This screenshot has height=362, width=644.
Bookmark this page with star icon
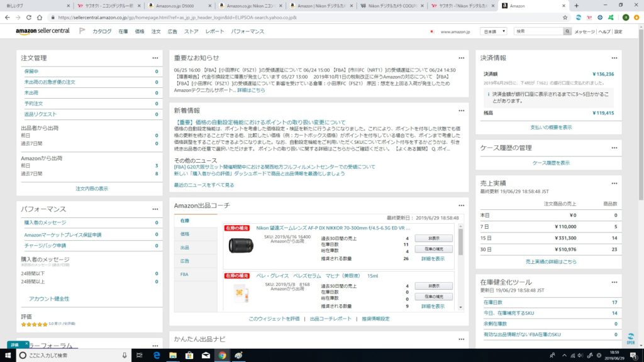(x=565, y=18)
